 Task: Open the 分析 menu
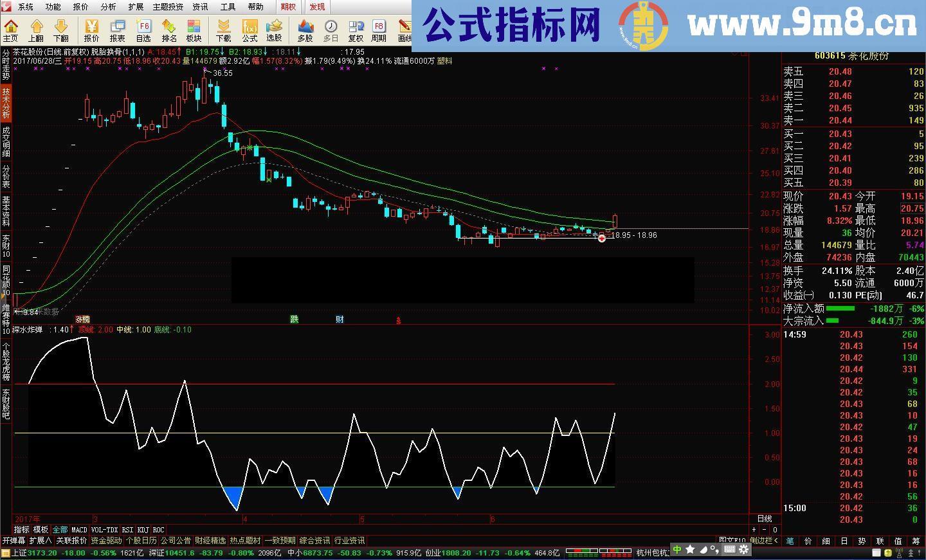[x=108, y=6]
